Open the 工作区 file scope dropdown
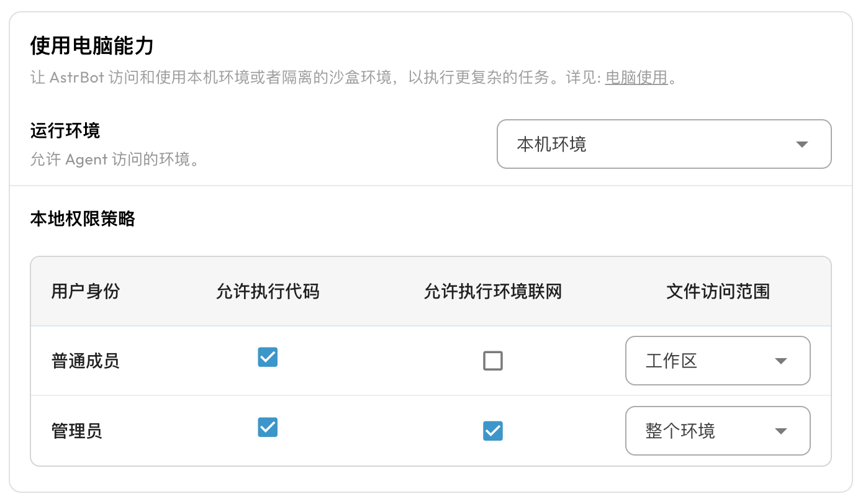 718,361
